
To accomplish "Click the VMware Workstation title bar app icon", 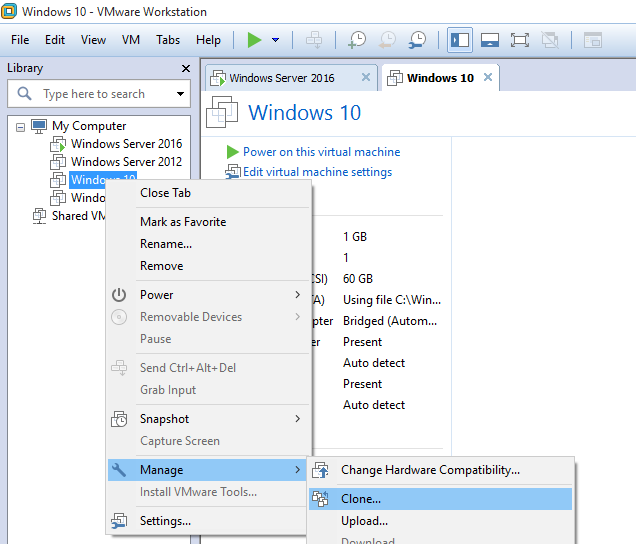I will (9, 11).
